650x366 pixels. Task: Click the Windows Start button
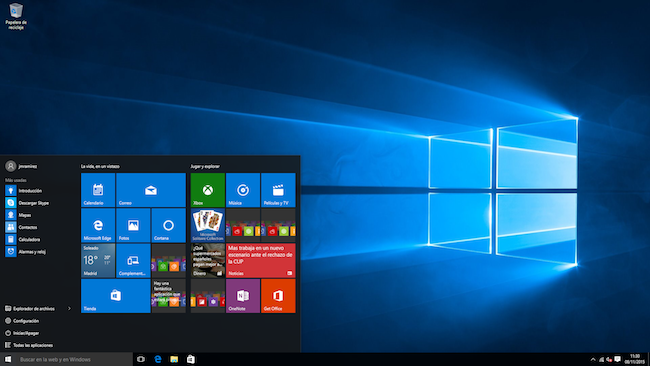pos(8,359)
